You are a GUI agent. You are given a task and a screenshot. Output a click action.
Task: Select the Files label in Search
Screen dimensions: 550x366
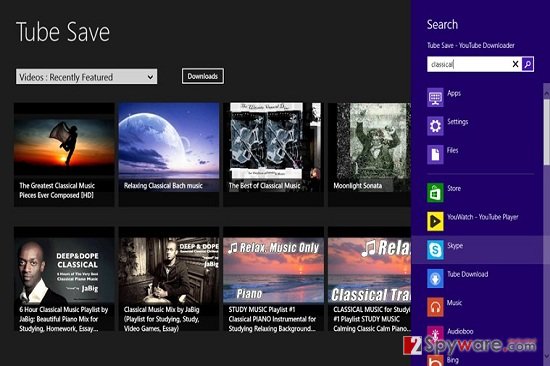pyautogui.click(x=452, y=150)
